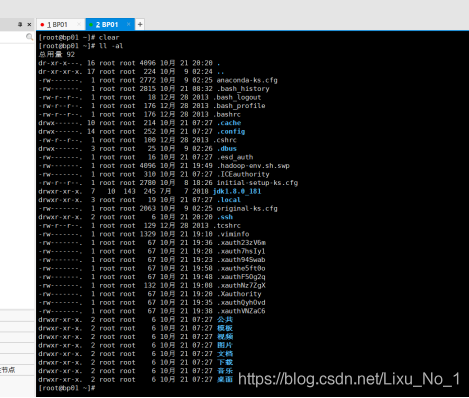
Task: Click the .hadoop-env.sh.swp file name
Action: coord(253,166)
